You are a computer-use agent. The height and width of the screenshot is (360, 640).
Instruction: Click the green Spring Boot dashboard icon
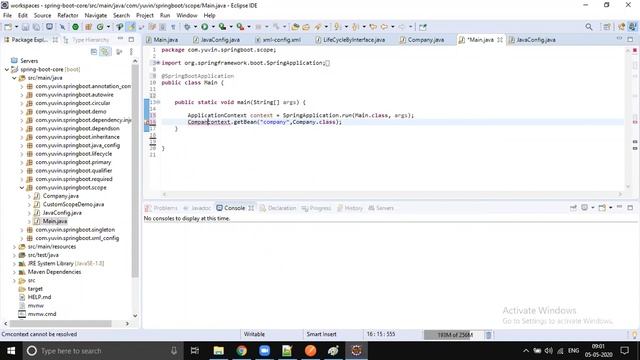click(76, 27)
